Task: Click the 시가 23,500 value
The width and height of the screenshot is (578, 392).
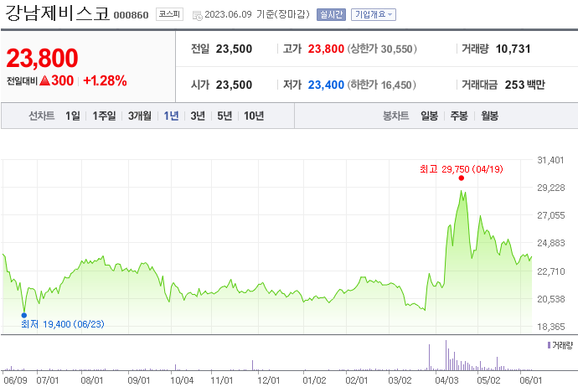Action: coord(234,85)
